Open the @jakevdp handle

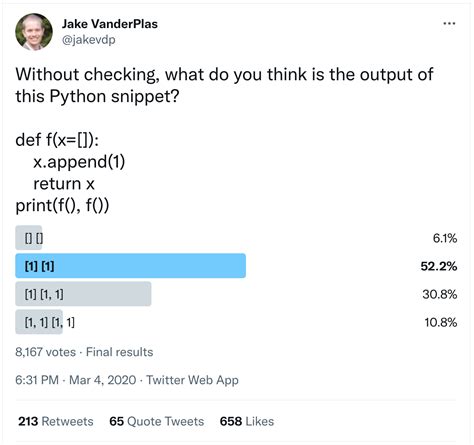(x=89, y=40)
